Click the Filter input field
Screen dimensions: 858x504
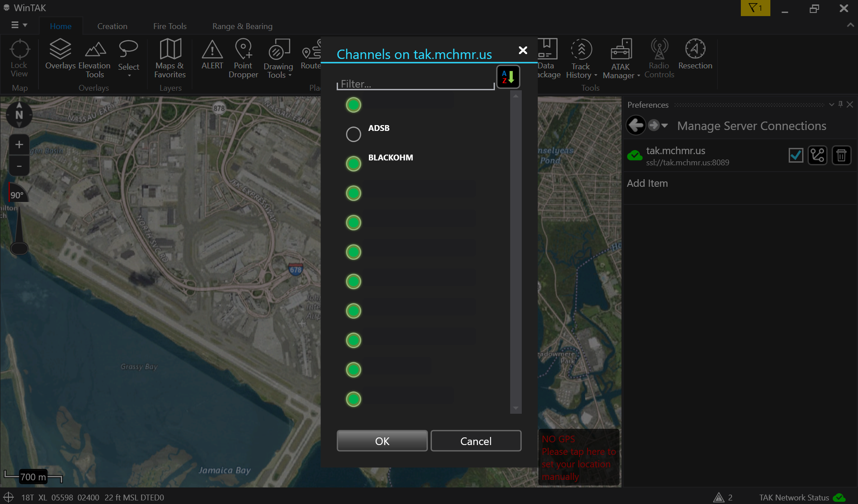416,84
